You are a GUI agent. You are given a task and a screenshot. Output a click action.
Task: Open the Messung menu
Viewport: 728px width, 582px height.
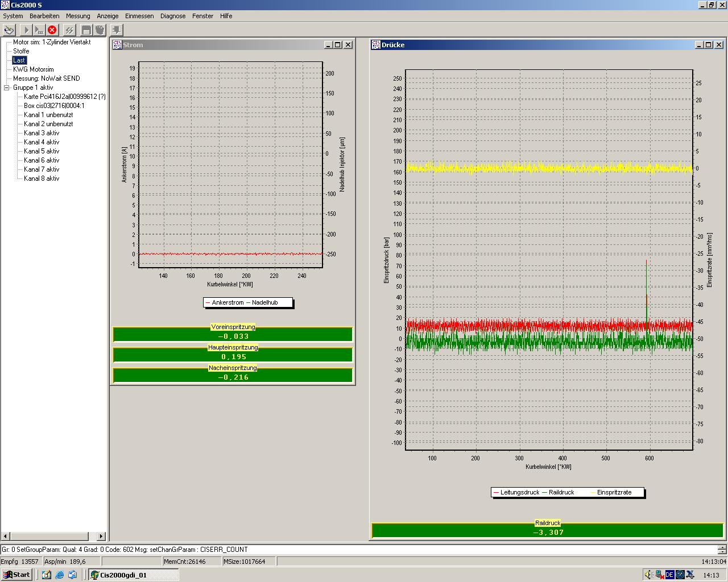pyautogui.click(x=78, y=16)
